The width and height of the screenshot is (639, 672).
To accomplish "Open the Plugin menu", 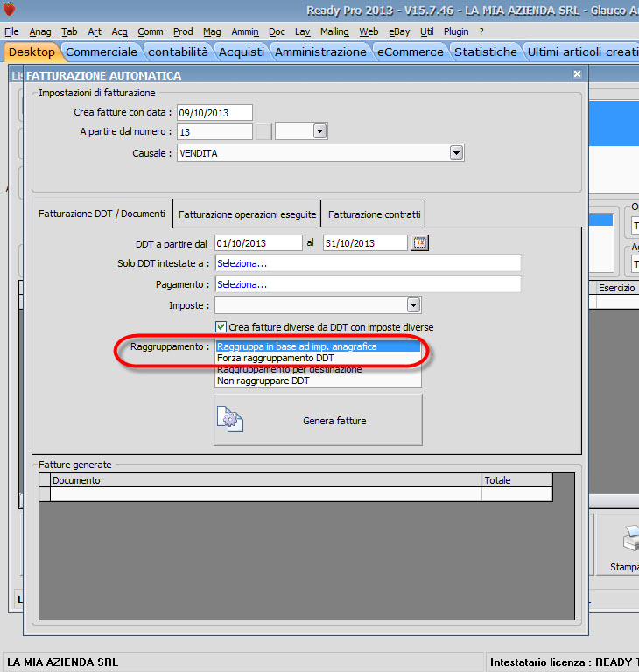I will click(456, 31).
